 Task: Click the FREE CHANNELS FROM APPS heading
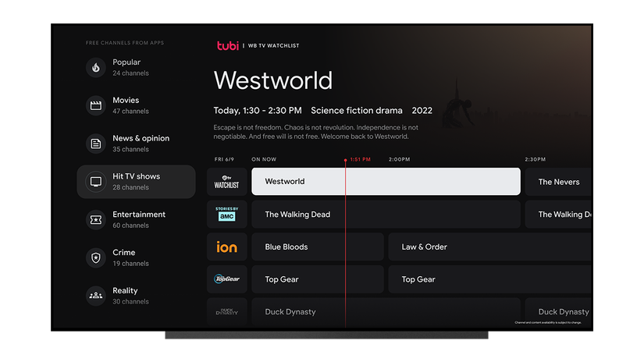125,43
